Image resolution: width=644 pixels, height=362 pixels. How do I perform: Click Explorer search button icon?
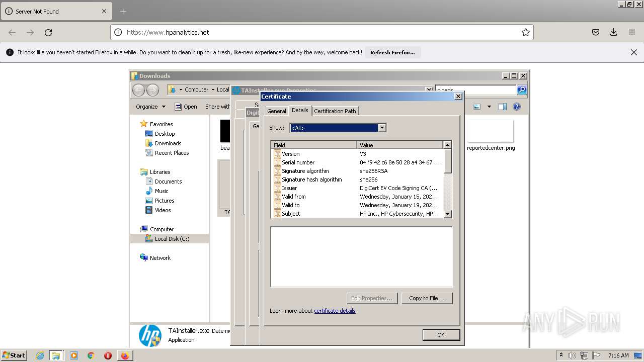tap(522, 90)
